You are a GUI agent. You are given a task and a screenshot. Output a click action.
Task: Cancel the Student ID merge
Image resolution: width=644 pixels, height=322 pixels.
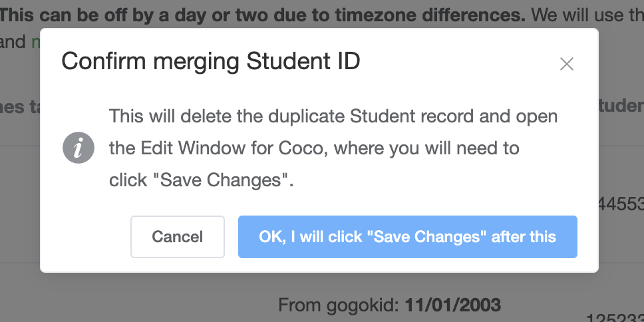(x=178, y=237)
